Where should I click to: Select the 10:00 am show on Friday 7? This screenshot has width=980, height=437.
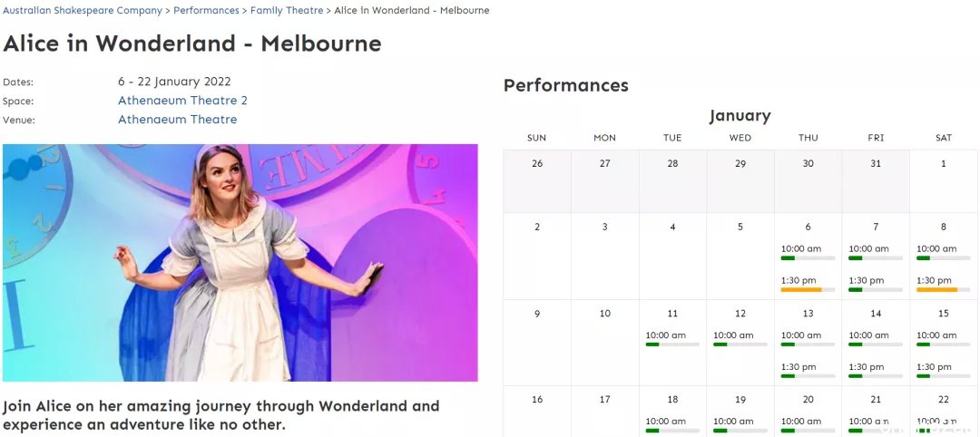tap(868, 248)
